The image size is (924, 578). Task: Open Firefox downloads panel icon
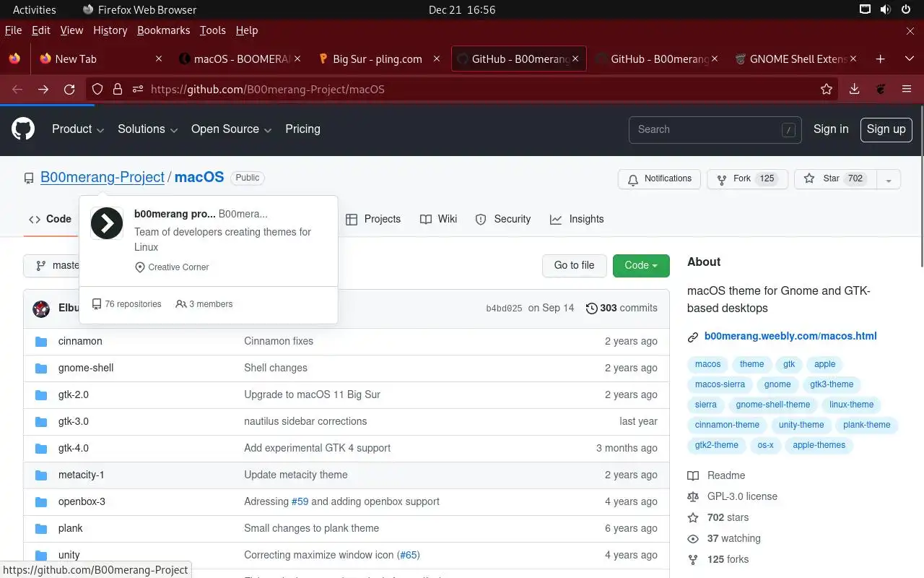tap(855, 90)
